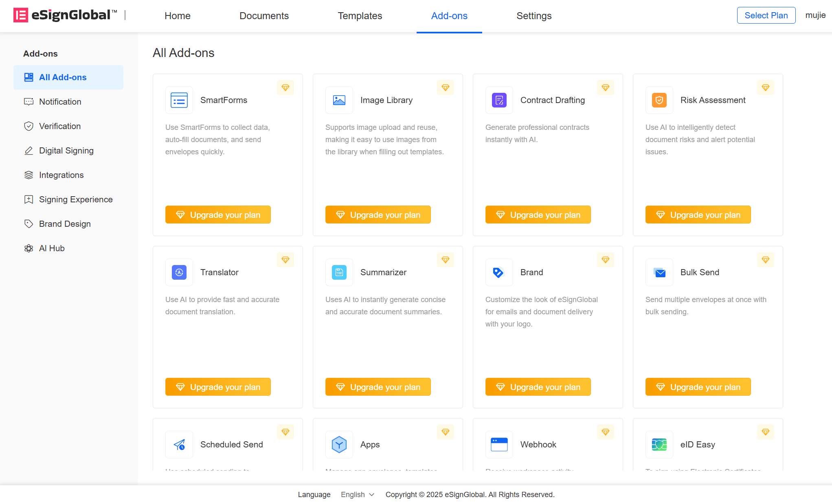This screenshot has height=504, width=832.
Task: Click the Bulk Send diamond badge
Action: [x=766, y=260]
